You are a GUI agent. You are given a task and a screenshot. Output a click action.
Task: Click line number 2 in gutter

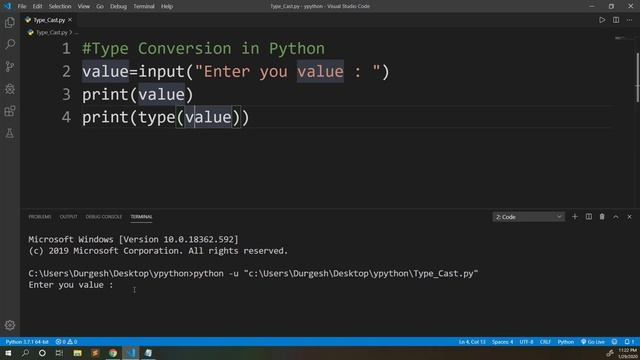pos(66,71)
